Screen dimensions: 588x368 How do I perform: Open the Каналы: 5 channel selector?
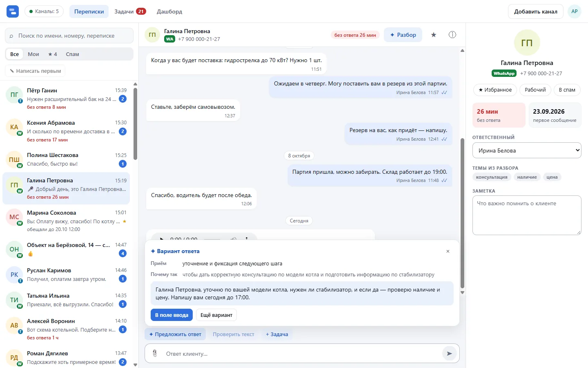point(44,11)
